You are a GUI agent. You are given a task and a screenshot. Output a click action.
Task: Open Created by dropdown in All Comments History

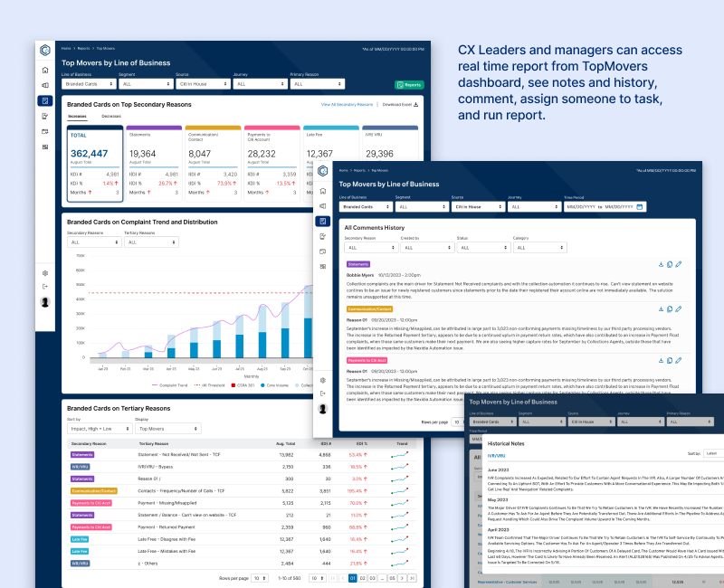[x=427, y=248]
